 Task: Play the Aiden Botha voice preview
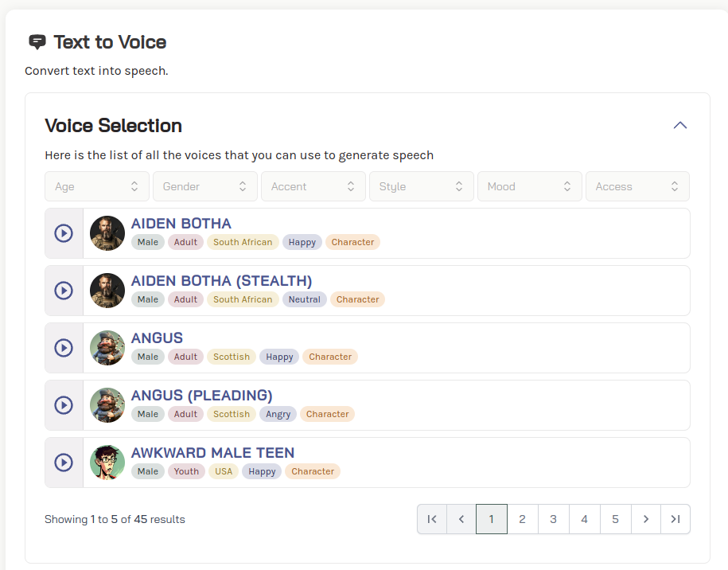64,233
